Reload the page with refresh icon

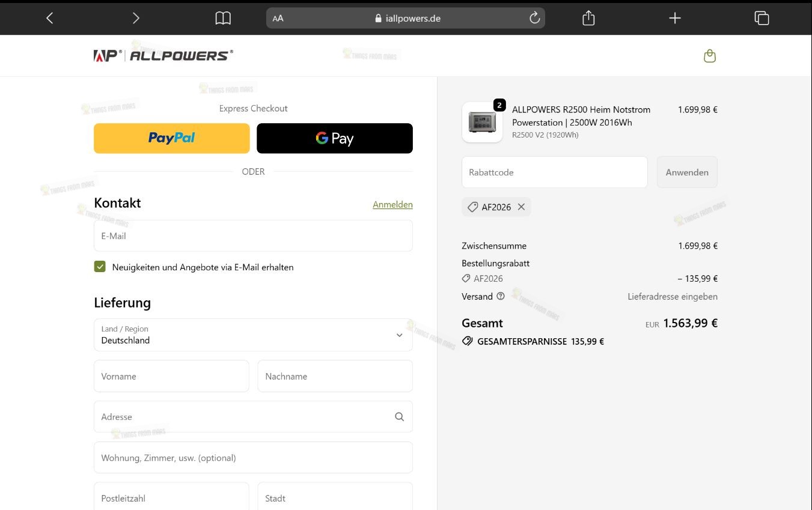[534, 18]
